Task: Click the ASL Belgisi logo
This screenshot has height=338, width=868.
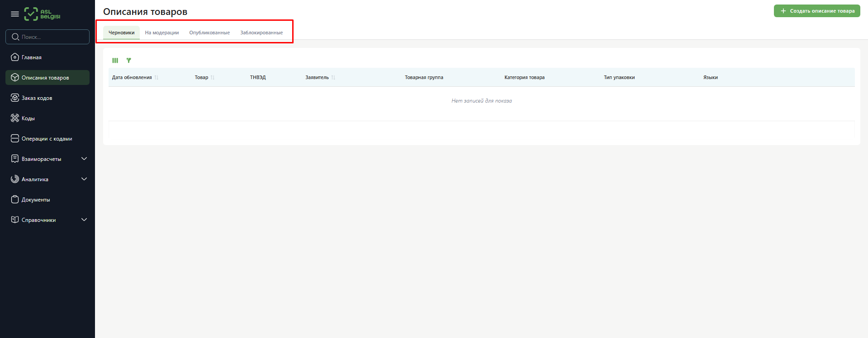Action: [x=42, y=14]
